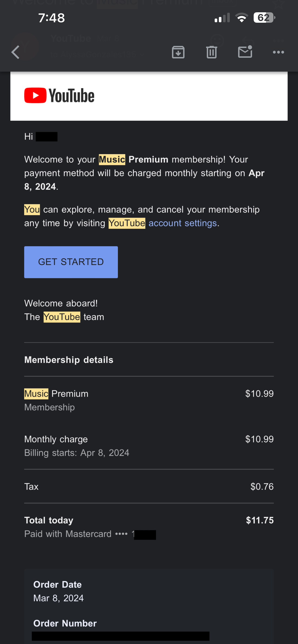Tap the YouTube logo in the email banner
Viewport: 298px width, 644px height.
point(59,96)
